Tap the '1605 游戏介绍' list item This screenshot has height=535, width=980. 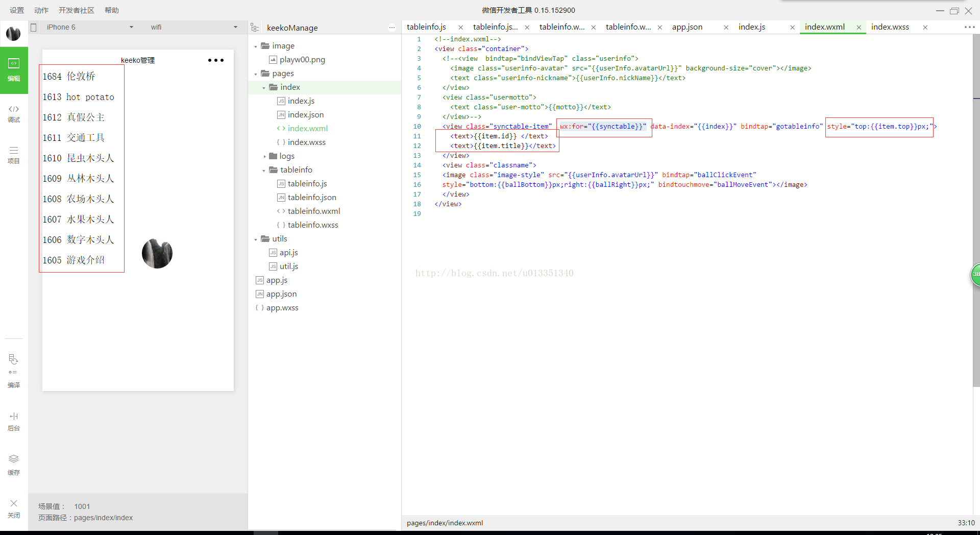[x=73, y=260]
